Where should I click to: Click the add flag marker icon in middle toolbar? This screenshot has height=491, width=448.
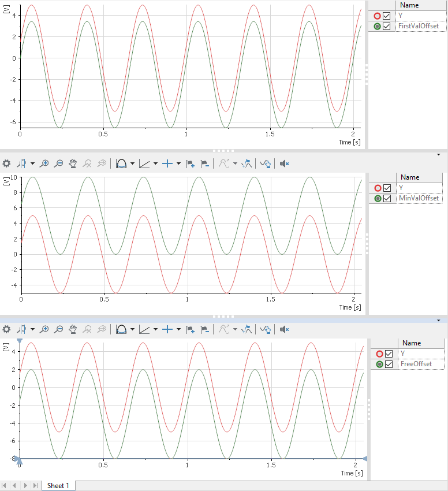(x=191, y=163)
